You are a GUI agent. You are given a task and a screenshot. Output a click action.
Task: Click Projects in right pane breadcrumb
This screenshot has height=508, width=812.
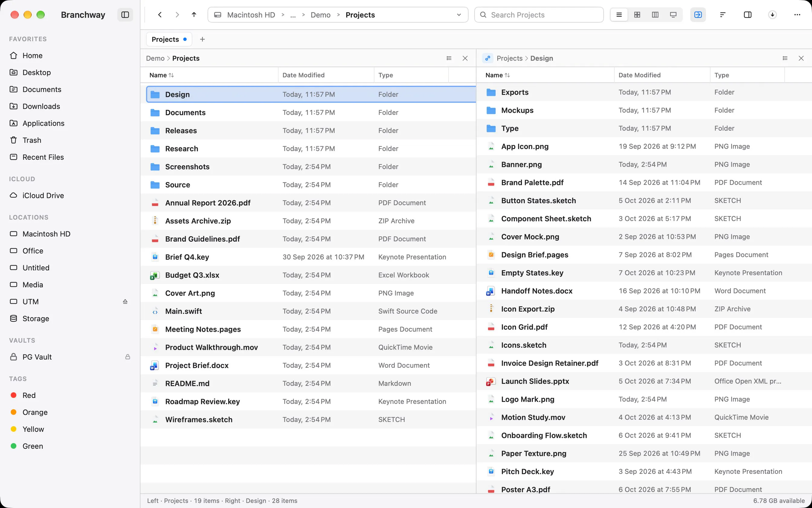pyautogui.click(x=509, y=58)
